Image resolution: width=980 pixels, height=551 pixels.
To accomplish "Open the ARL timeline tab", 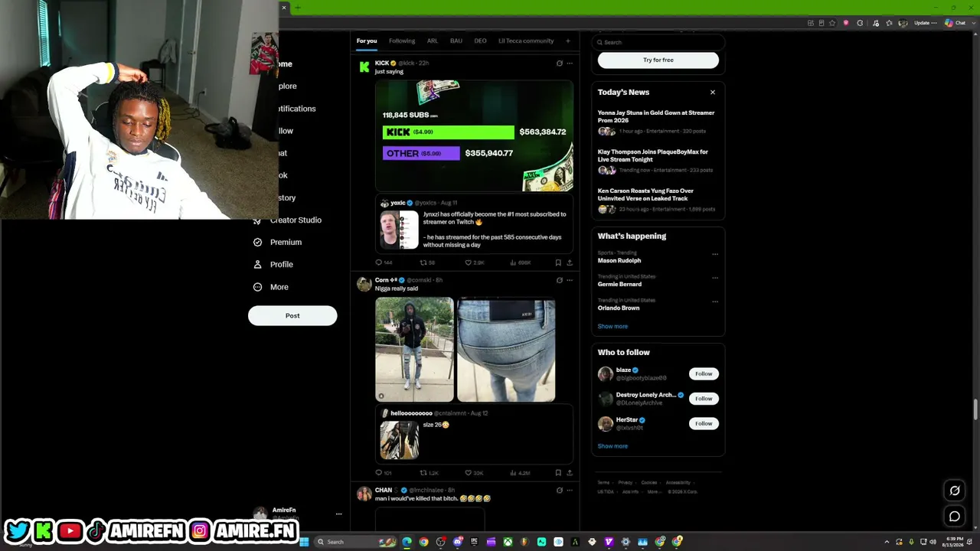I will coord(433,41).
